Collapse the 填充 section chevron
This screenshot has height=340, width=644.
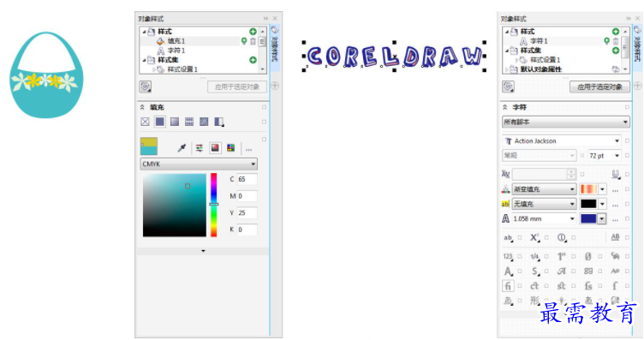142,107
